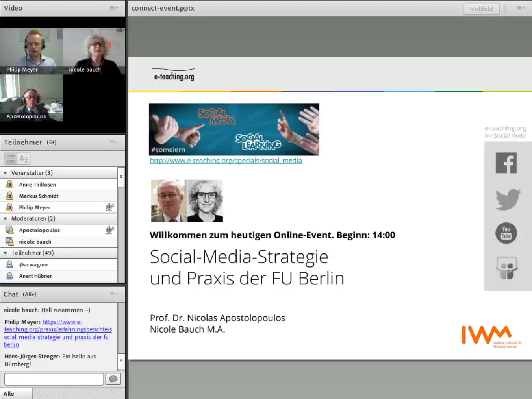This screenshot has width=532, height=399.
Task: Collapse the Moderatoren group
Action: click(6, 218)
